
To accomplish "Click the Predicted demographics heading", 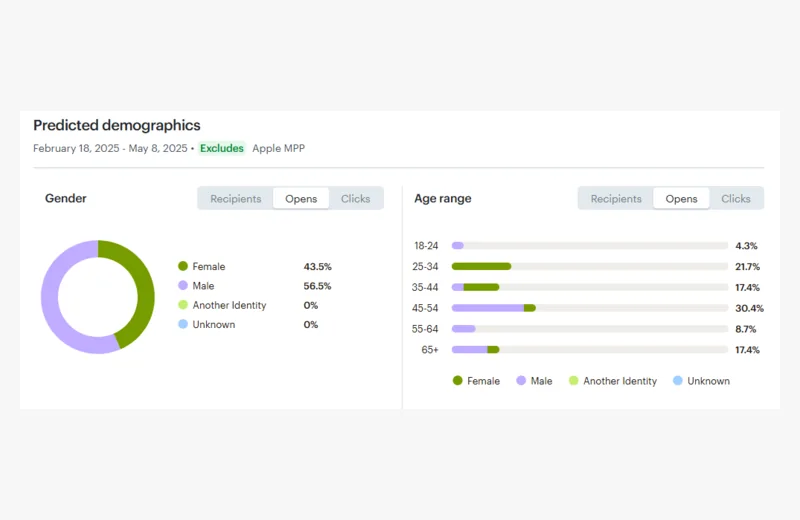I will point(117,125).
